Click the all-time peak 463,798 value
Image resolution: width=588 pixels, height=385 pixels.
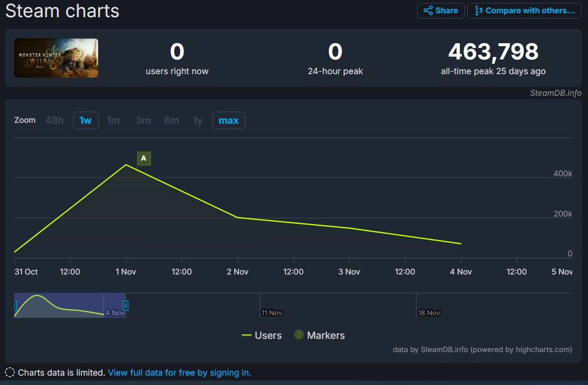(493, 52)
